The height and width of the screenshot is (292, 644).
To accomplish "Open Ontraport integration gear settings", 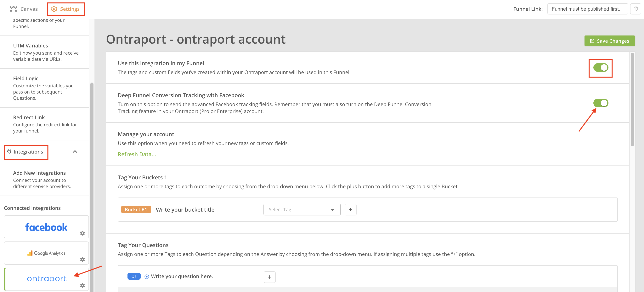I will [x=82, y=285].
